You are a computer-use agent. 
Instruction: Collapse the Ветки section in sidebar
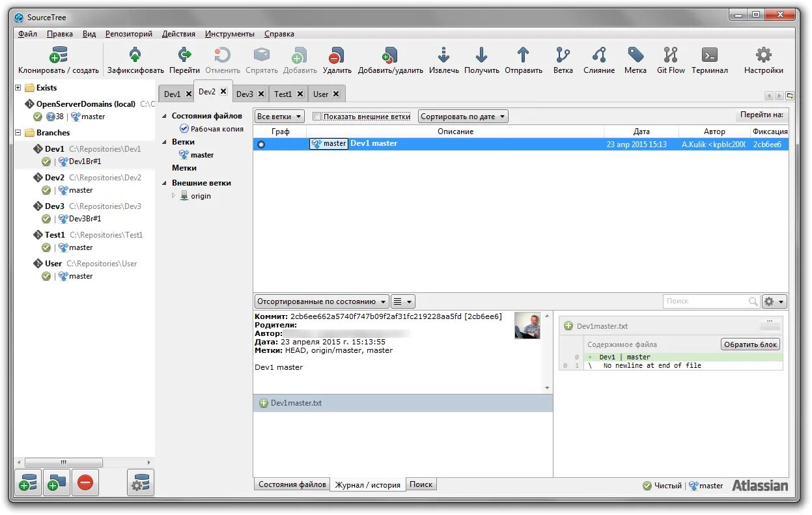[165, 141]
